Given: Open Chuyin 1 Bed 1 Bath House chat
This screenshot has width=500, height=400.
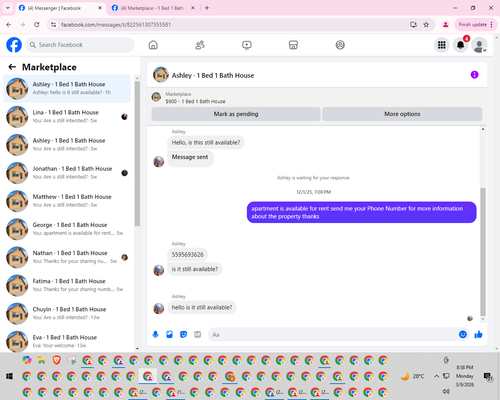Looking at the screenshot, I should (67, 313).
